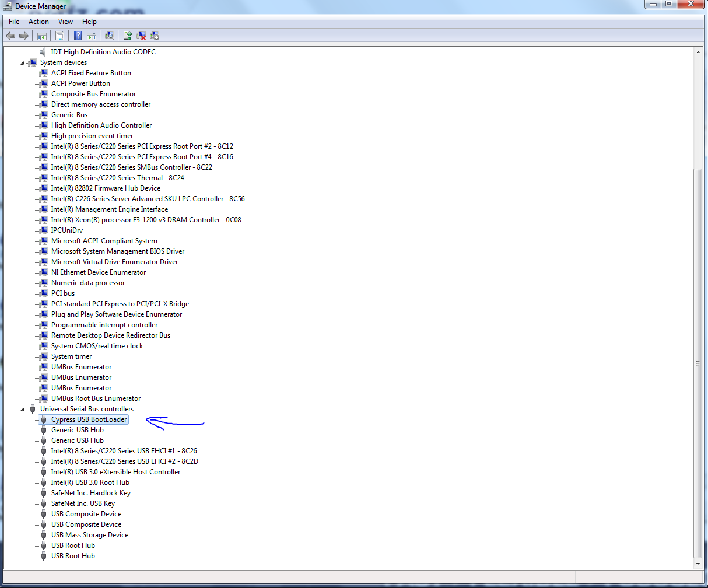The width and height of the screenshot is (708, 588).
Task: Open the View menu
Action: click(x=65, y=22)
